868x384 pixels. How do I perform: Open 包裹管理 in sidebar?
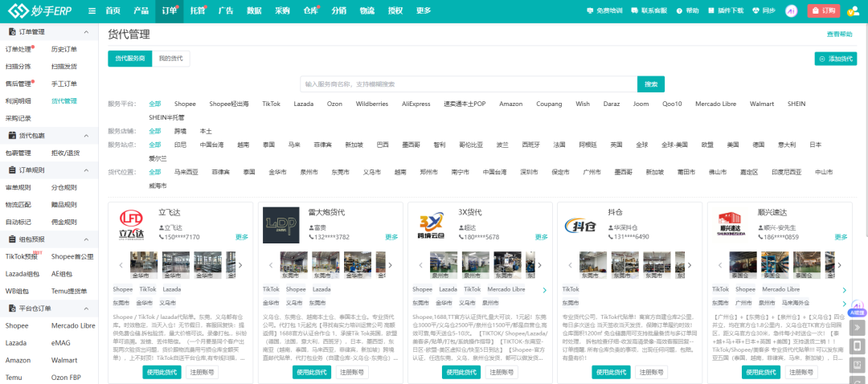tap(18, 153)
